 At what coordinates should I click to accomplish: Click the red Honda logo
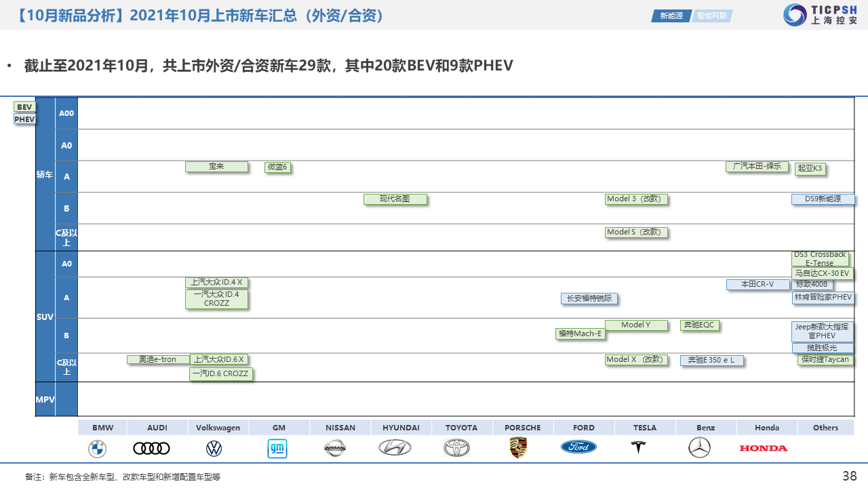764,448
